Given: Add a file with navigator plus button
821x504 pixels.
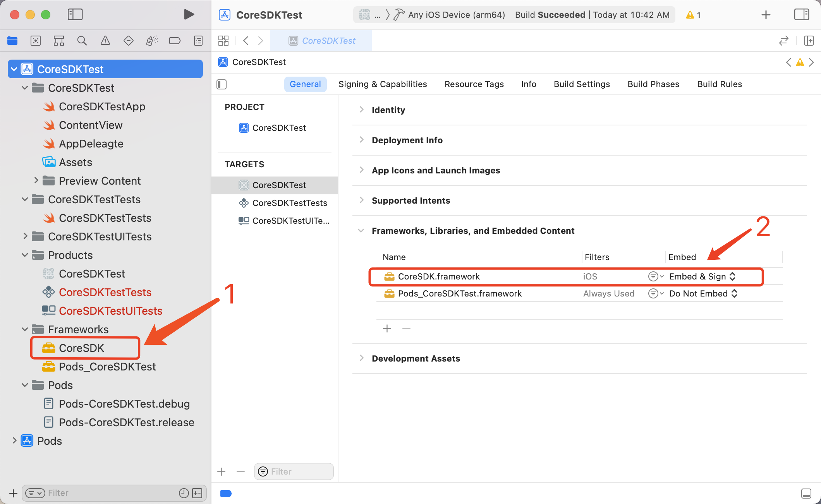Looking at the screenshot, I should (13, 493).
